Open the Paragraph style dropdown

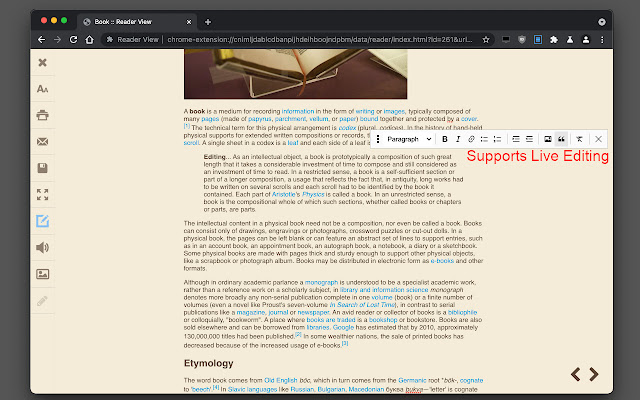tap(407, 139)
